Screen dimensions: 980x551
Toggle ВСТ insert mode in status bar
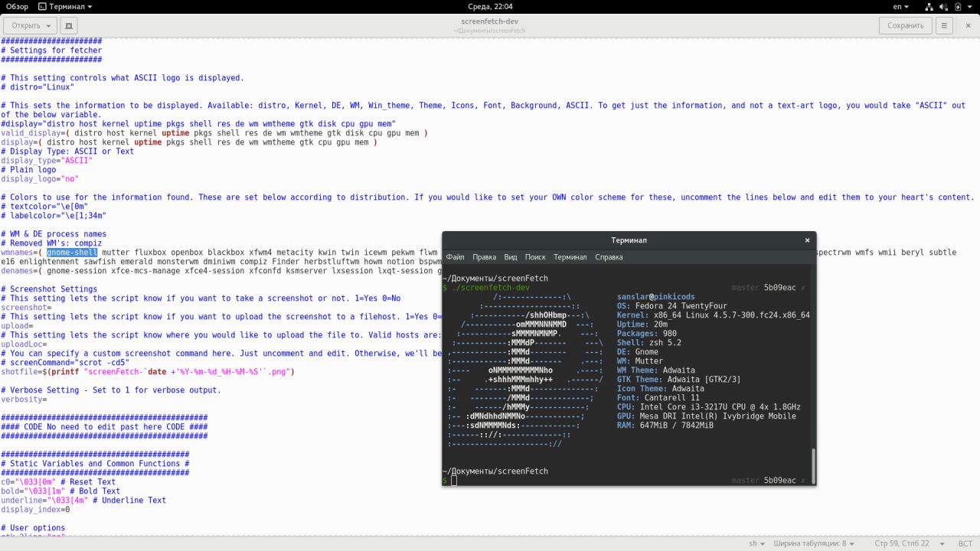(x=965, y=543)
